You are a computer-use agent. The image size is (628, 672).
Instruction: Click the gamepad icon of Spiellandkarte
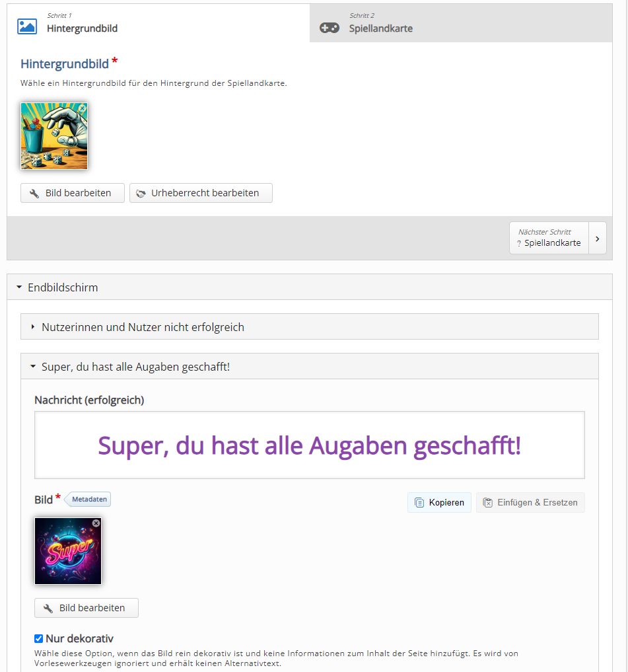[330, 28]
